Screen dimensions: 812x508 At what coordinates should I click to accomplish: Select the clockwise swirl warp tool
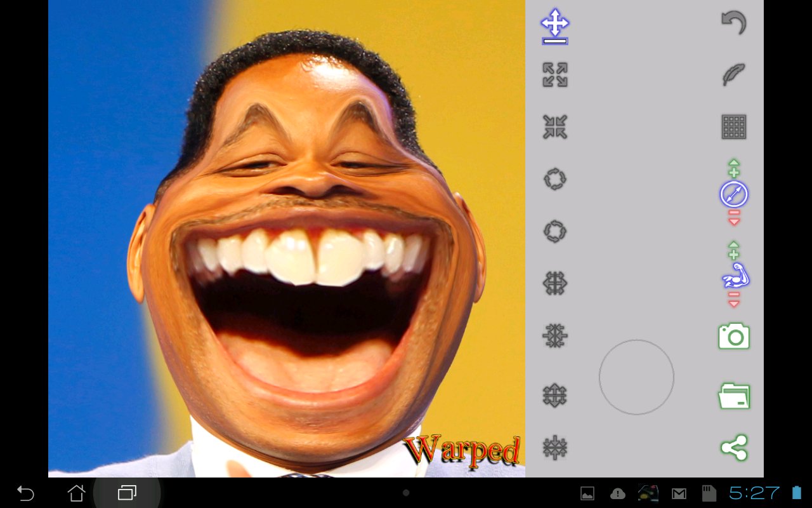pyautogui.click(x=555, y=178)
